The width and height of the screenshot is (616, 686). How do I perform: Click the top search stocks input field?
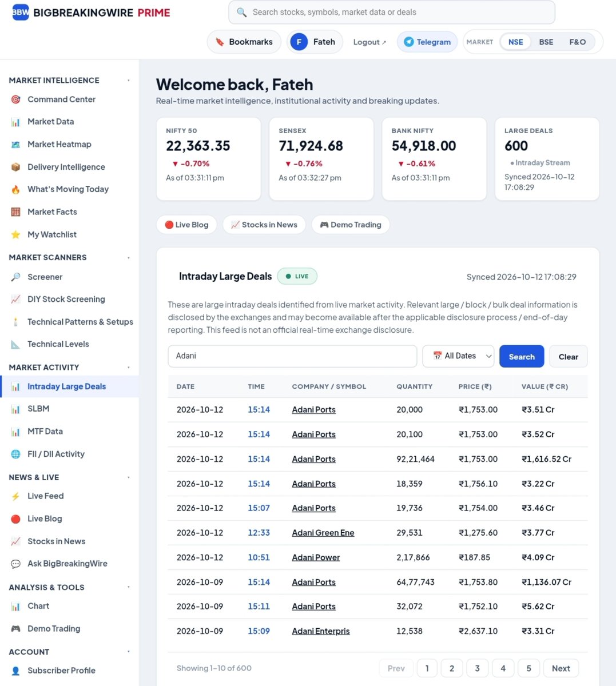(x=392, y=12)
